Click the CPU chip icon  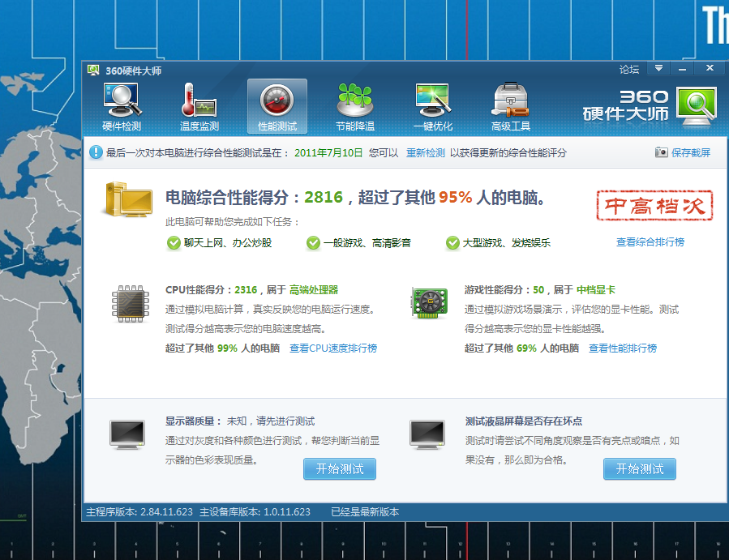[131, 304]
